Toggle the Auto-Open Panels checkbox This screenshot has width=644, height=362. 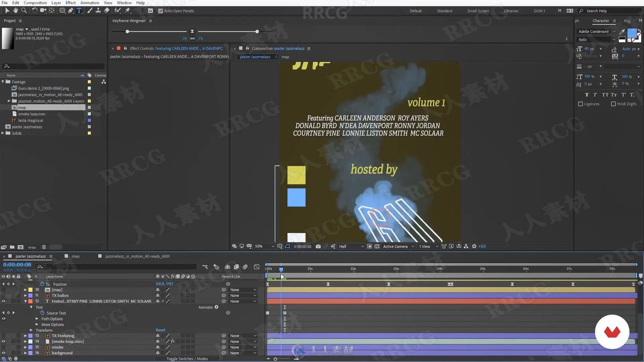tap(161, 11)
